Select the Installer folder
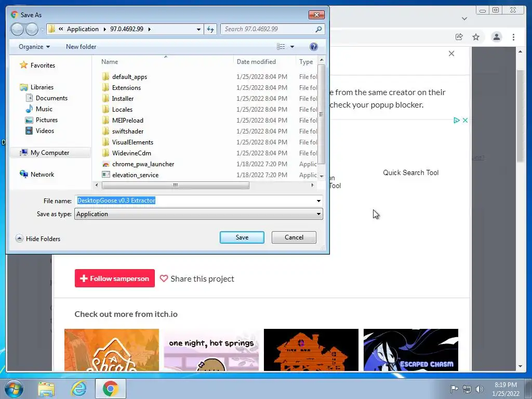 (x=123, y=98)
